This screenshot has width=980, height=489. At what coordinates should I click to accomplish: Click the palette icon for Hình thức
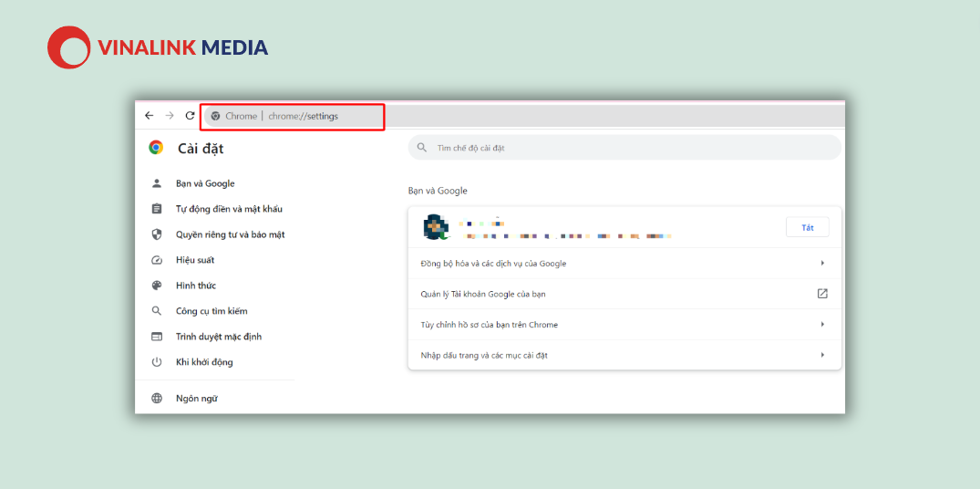pos(157,286)
